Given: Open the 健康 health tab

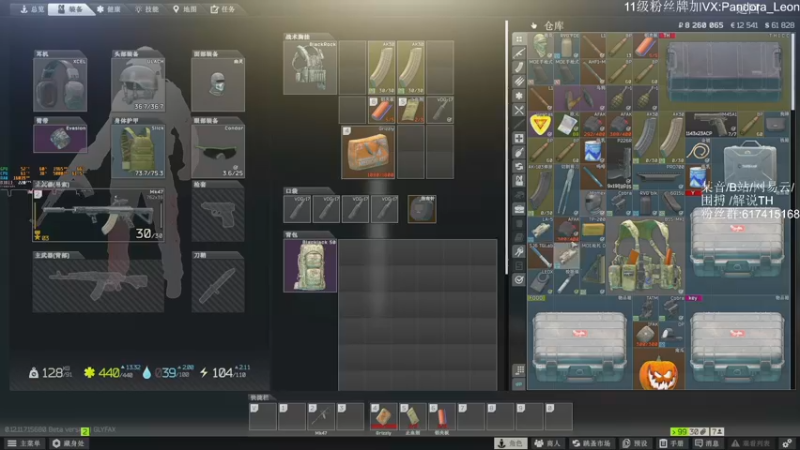Looking at the screenshot, I should click(x=109, y=9).
